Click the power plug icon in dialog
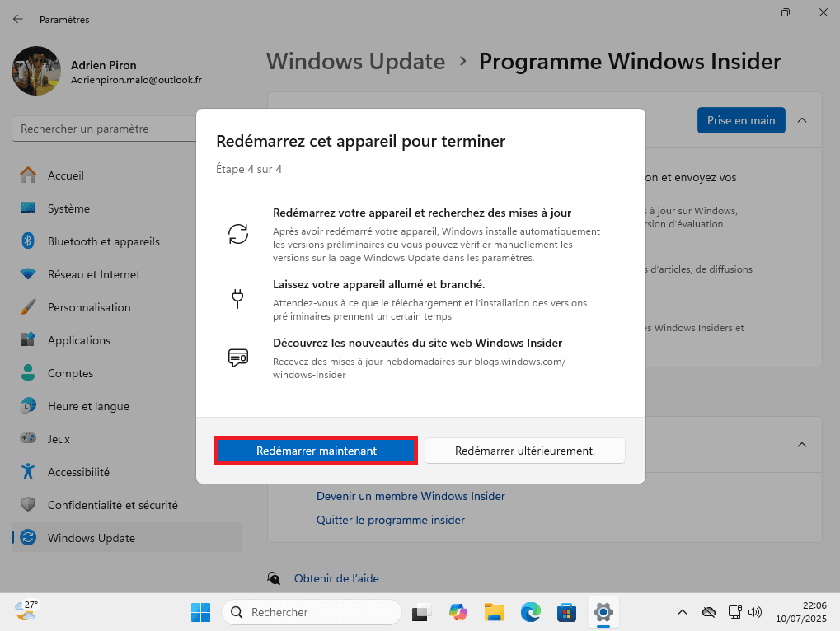 [x=237, y=299]
